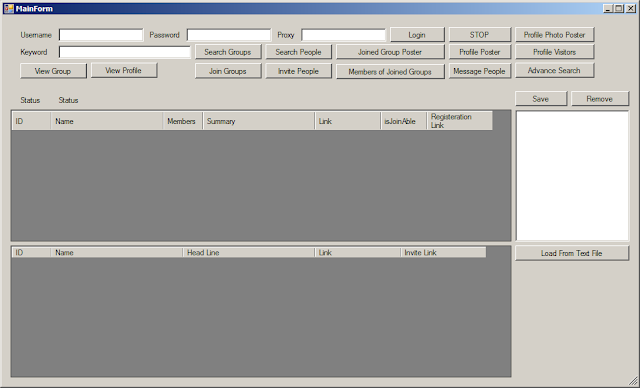Click the Registeration Link column header

tap(460, 121)
